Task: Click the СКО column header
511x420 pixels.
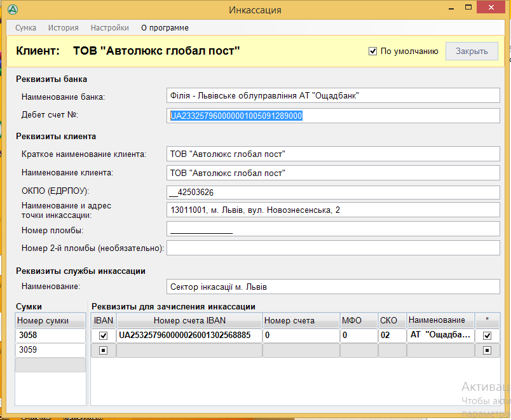Action: pyautogui.click(x=392, y=321)
